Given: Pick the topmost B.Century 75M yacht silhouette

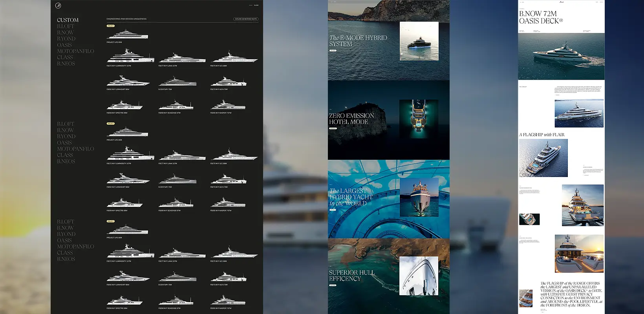Looking at the screenshot, I should [x=177, y=82].
